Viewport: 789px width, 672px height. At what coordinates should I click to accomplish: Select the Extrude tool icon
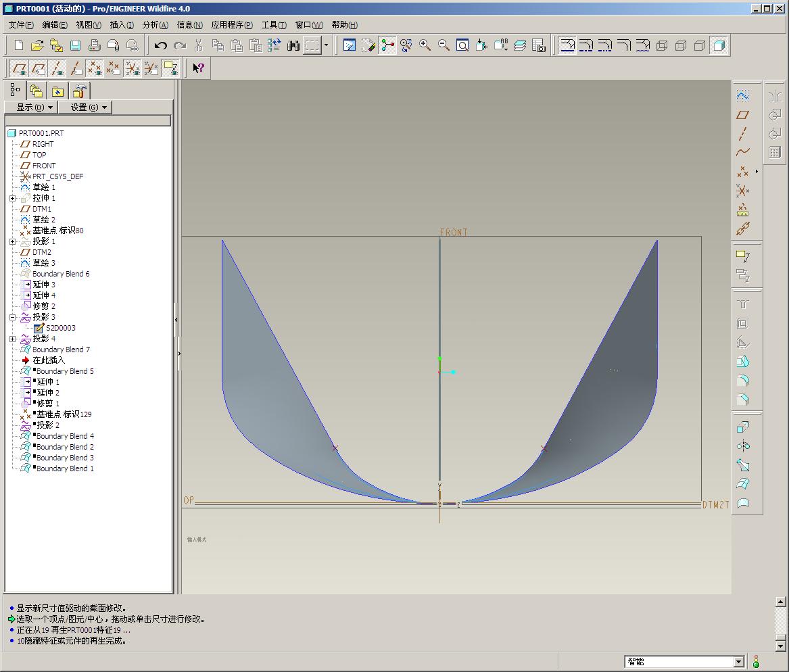(743, 427)
